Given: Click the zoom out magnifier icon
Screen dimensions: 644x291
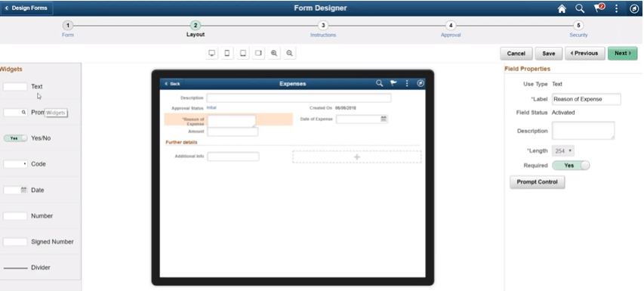Looking at the screenshot, I should click(290, 53).
